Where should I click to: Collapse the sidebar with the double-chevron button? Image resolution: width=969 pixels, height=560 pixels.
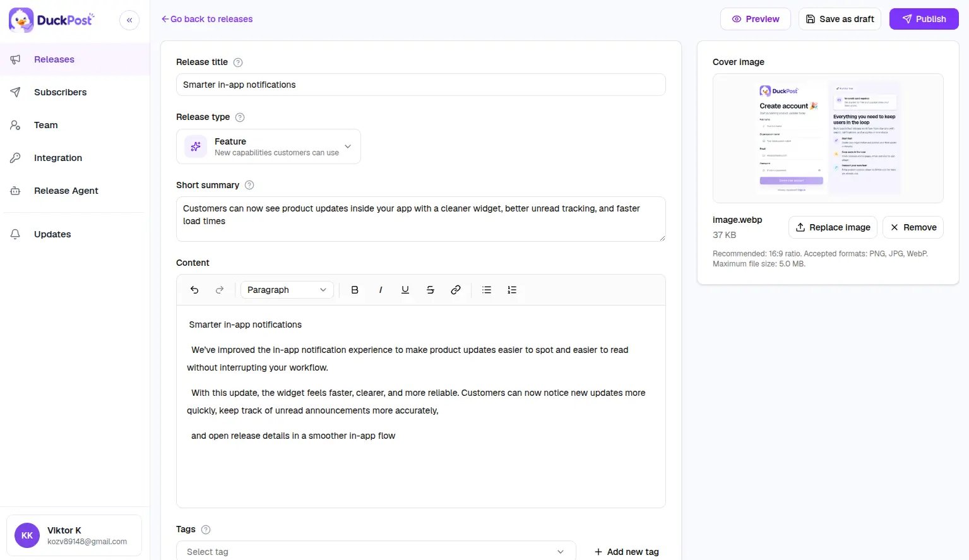(129, 20)
